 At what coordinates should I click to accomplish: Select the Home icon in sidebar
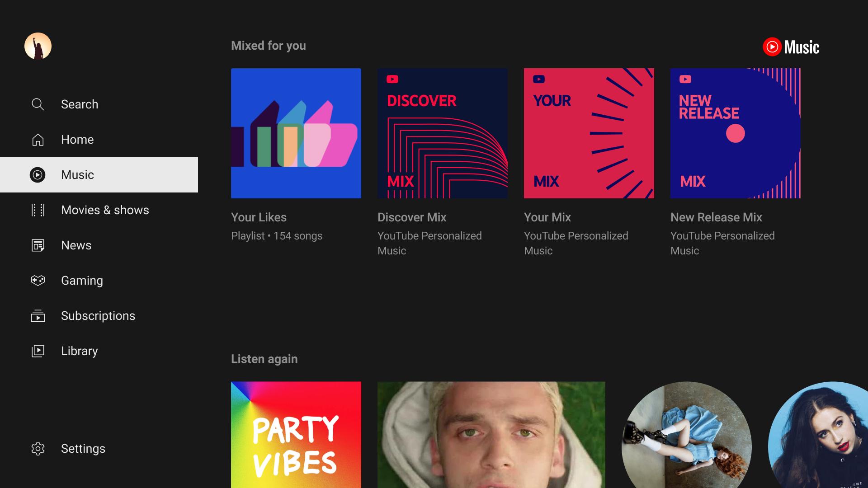[x=38, y=139]
